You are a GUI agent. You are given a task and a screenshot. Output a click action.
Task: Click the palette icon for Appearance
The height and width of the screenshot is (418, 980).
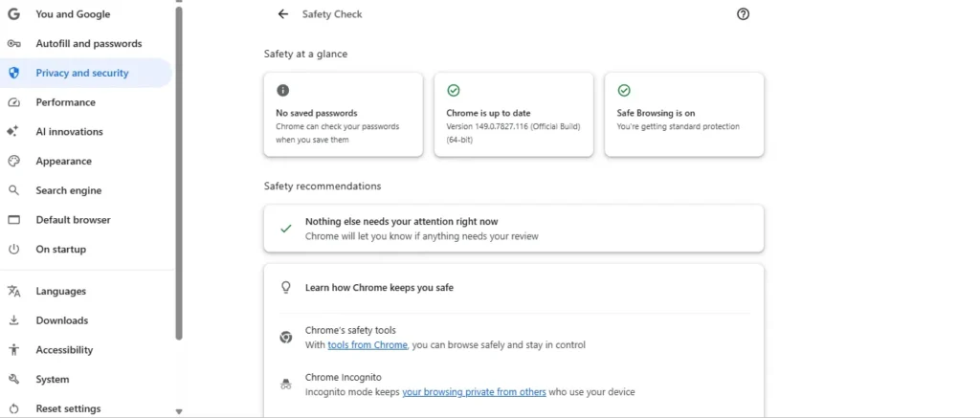[x=13, y=161]
